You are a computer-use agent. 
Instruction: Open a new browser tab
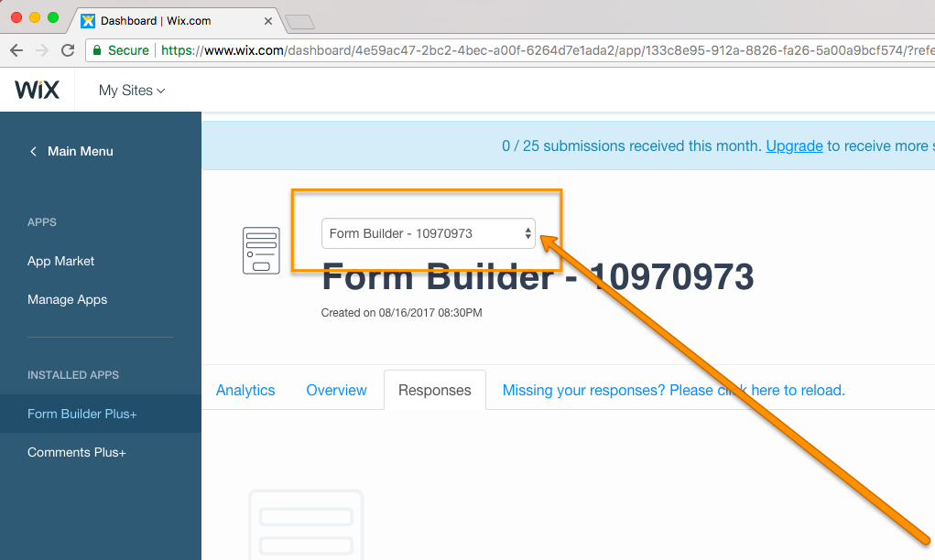pyautogui.click(x=299, y=22)
